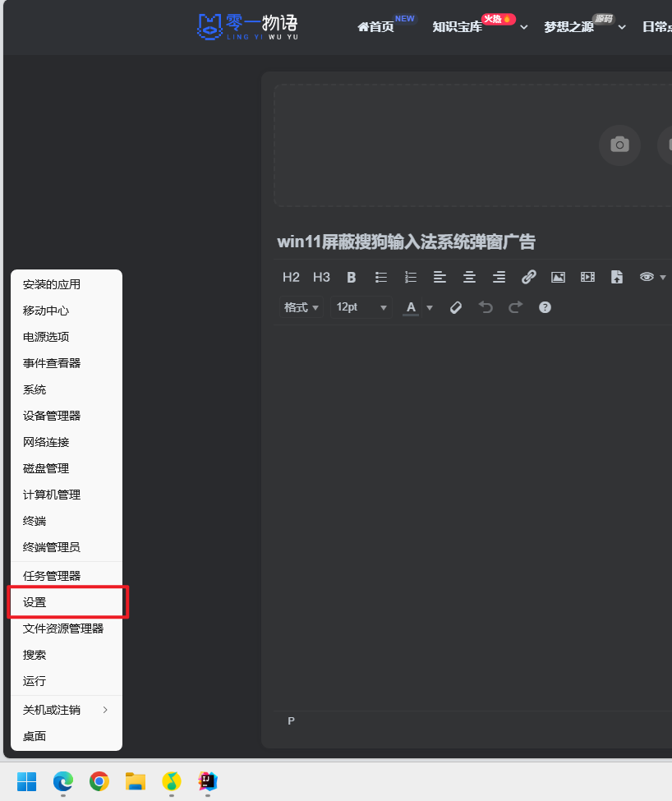Center align the text
The width and height of the screenshot is (672, 801).
(469, 277)
